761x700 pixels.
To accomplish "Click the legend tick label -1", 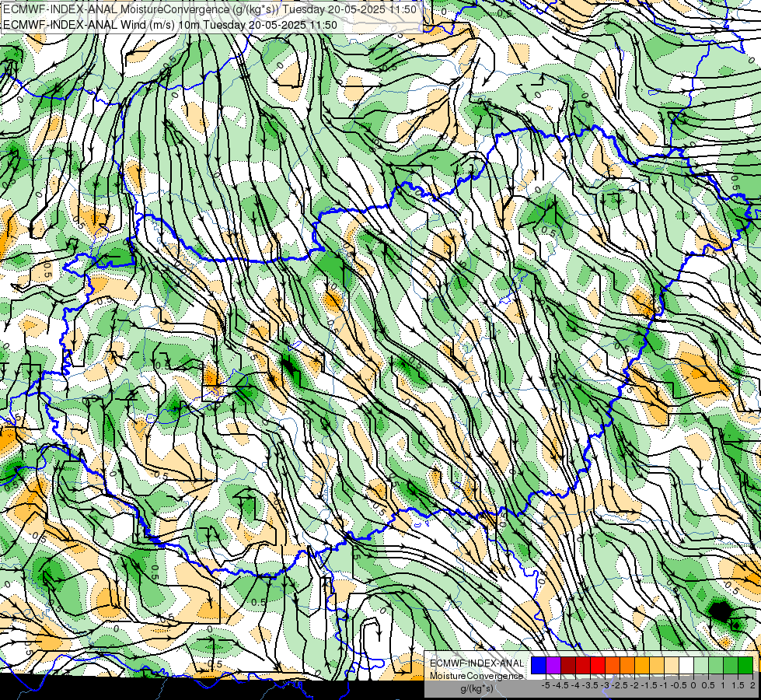I will pos(665,685).
